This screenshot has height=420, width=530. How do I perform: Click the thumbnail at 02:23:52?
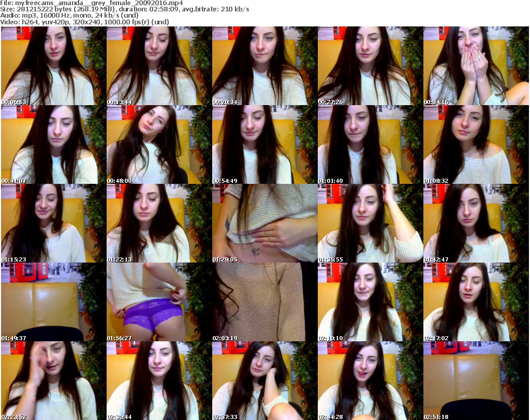53,381
